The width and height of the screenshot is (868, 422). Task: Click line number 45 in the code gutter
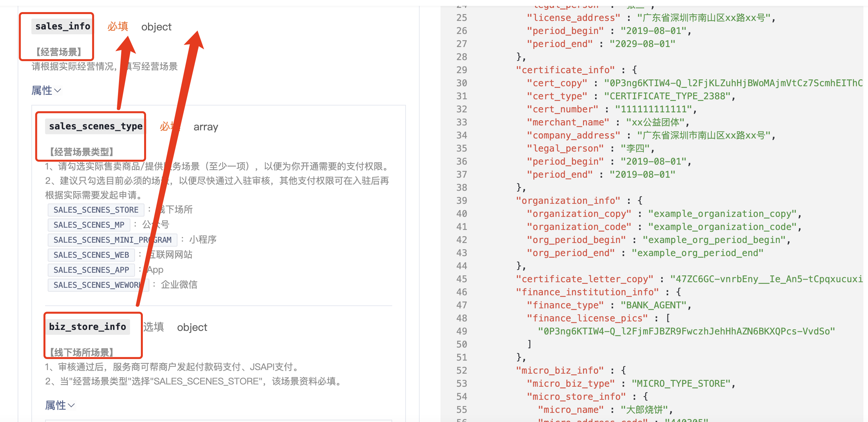461,279
